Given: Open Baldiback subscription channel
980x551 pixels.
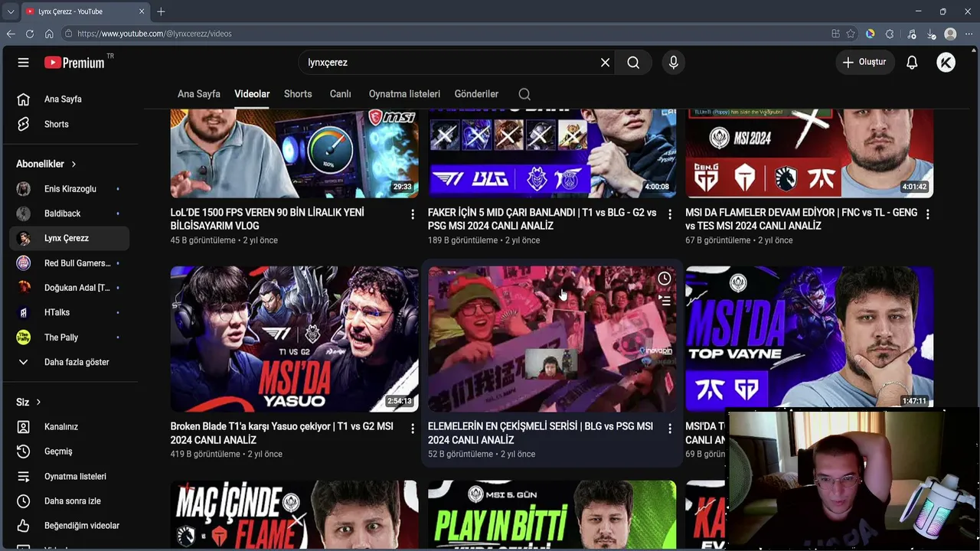Looking at the screenshot, I should (69, 214).
